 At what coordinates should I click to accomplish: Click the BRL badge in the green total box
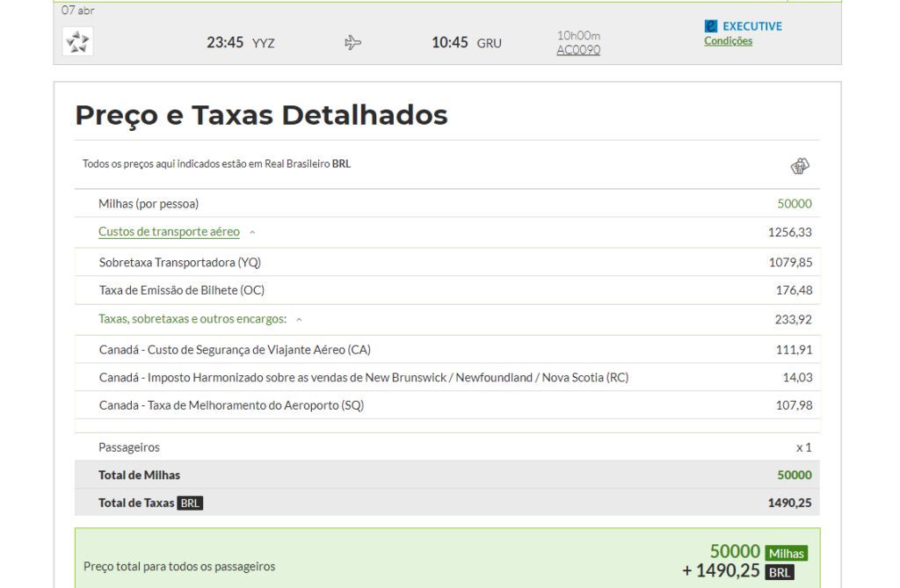780,572
